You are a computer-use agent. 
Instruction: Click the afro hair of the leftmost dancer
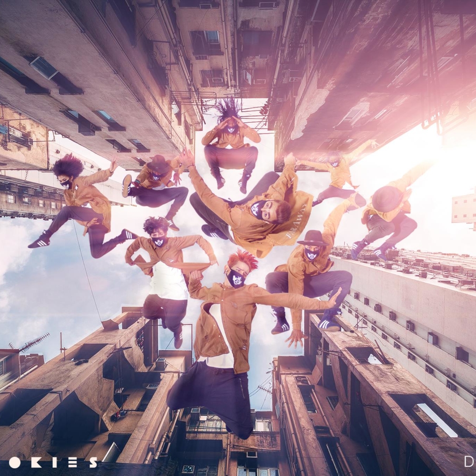click(x=68, y=166)
